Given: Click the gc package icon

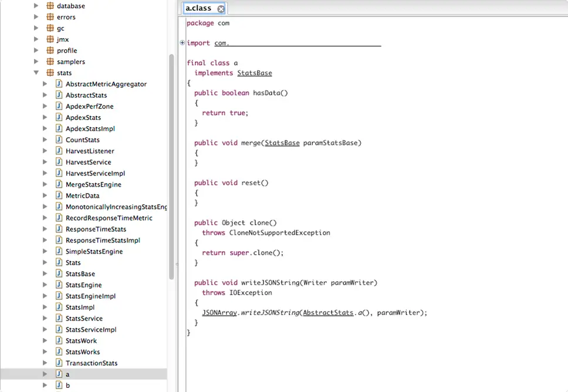Looking at the screenshot, I should coord(50,28).
